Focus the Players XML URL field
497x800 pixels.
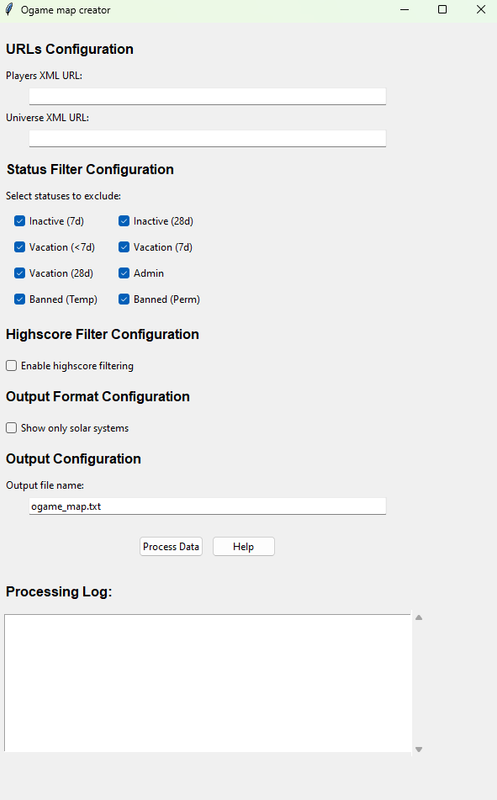click(207, 96)
